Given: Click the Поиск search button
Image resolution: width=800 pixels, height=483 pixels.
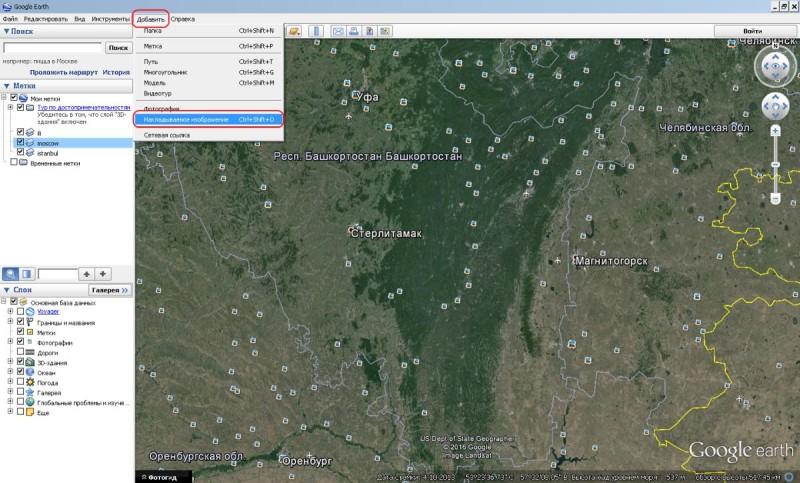Looking at the screenshot, I should coord(118,47).
